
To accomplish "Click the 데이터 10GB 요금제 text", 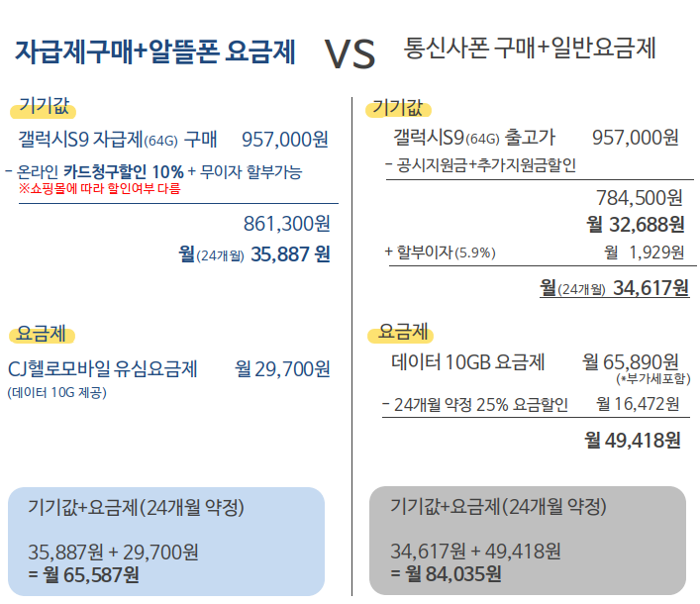I will coord(468,362).
